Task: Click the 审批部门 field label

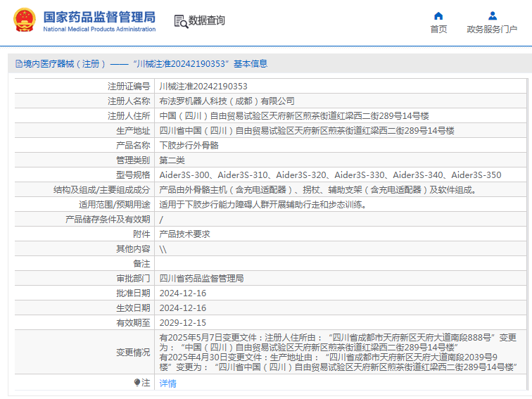Action: pyautogui.click(x=133, y=279)
